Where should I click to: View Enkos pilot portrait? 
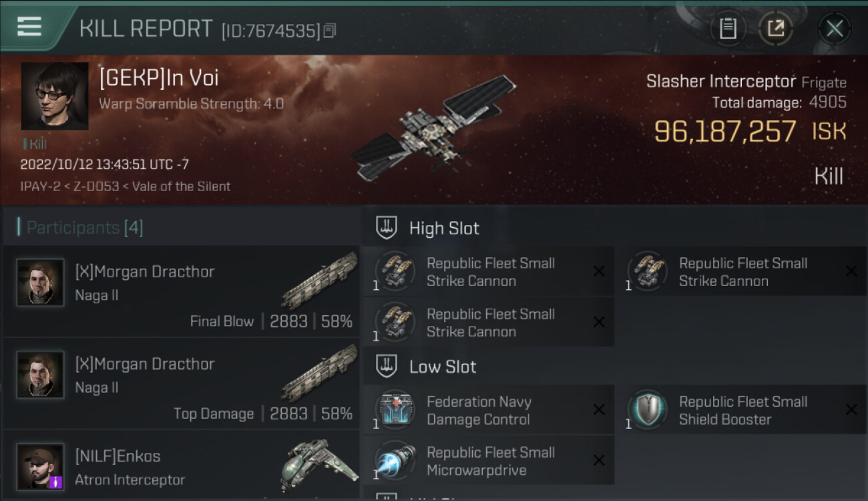(x=40, y=466)
